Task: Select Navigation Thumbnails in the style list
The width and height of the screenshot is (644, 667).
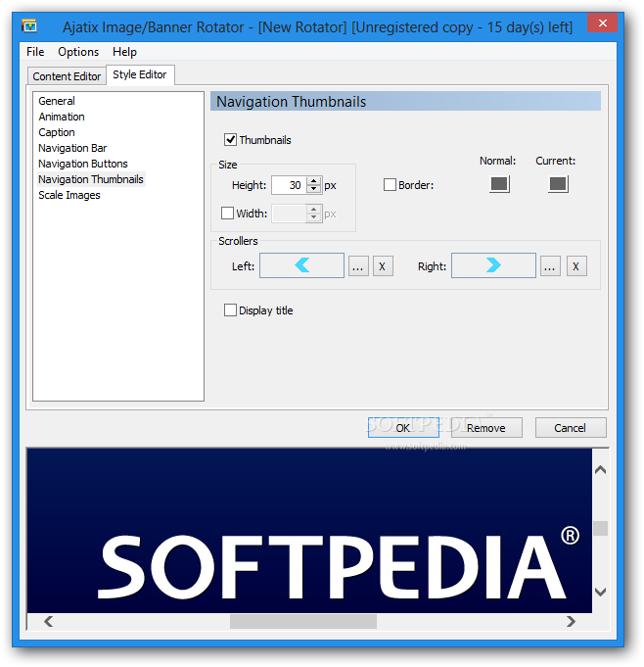Action: click(x=91, y=179)
